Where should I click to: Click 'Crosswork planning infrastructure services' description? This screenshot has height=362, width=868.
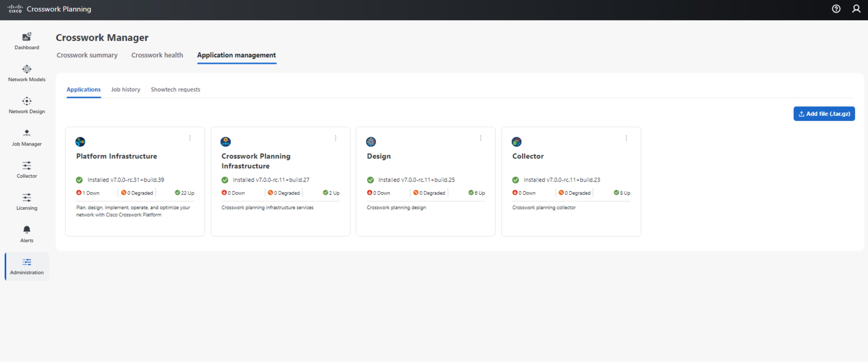tap(268, 208)
